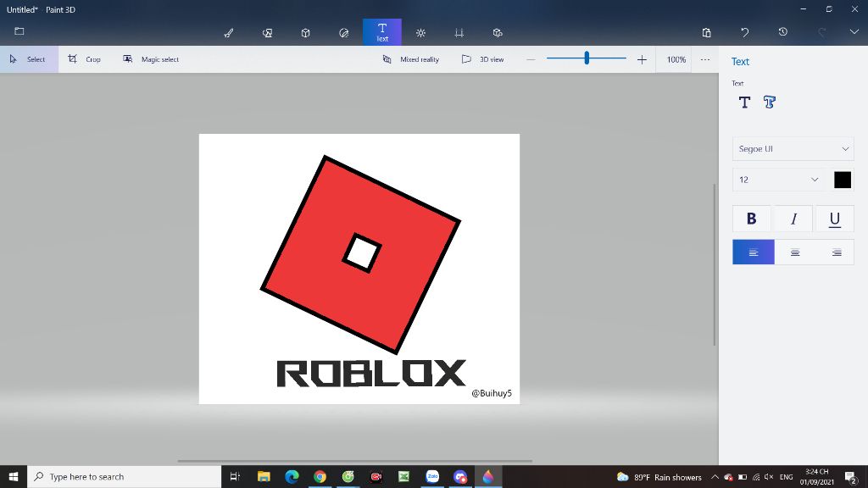Click the Paint 3D taskbar icon
The width and height of the screenshot is (868, 488).
[x=488, y=476]
